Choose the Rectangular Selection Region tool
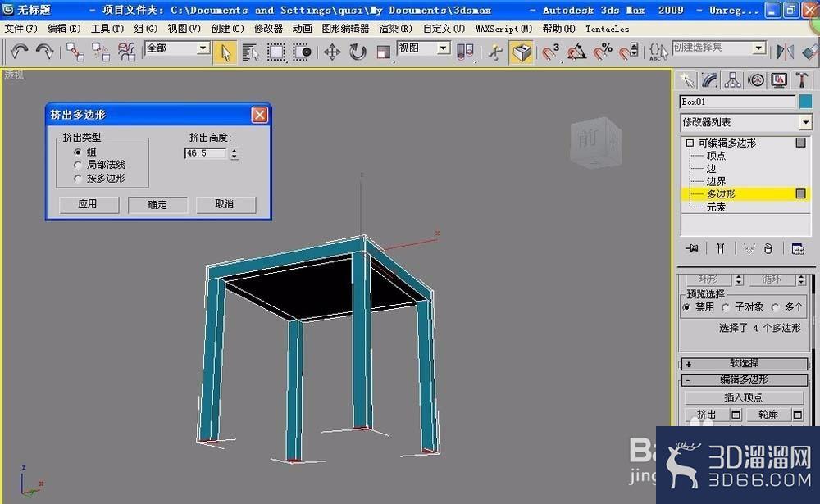This screenshot has height=504, width=820. [x=276, y=52]
